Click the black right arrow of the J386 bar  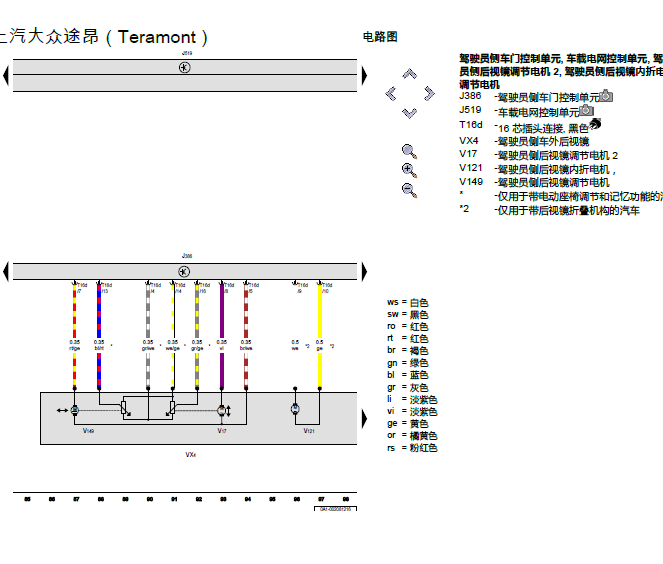pyautogui.click(x=364, y=271)
